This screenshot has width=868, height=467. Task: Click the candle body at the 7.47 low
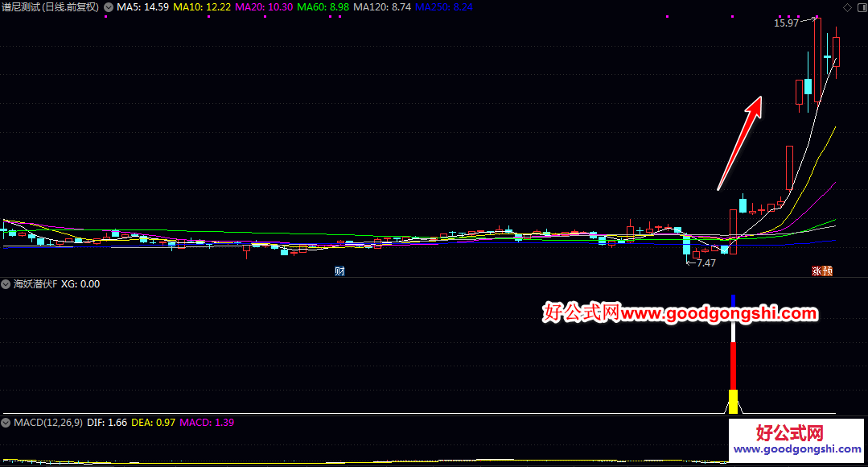tap(687, 246)
